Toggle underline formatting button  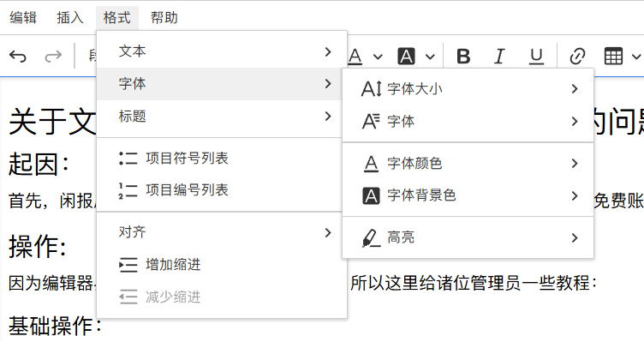coord(536,57)
